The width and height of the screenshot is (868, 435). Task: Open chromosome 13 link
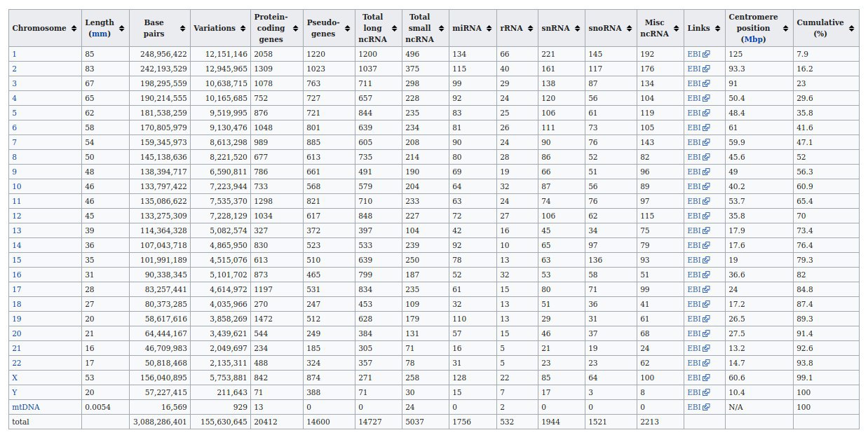(16, 230)
